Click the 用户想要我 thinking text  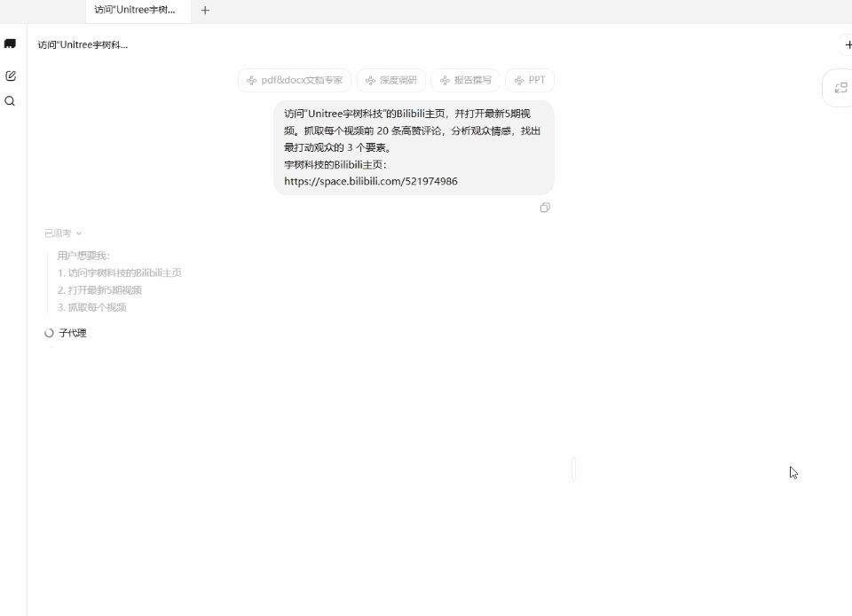(83, 256)
